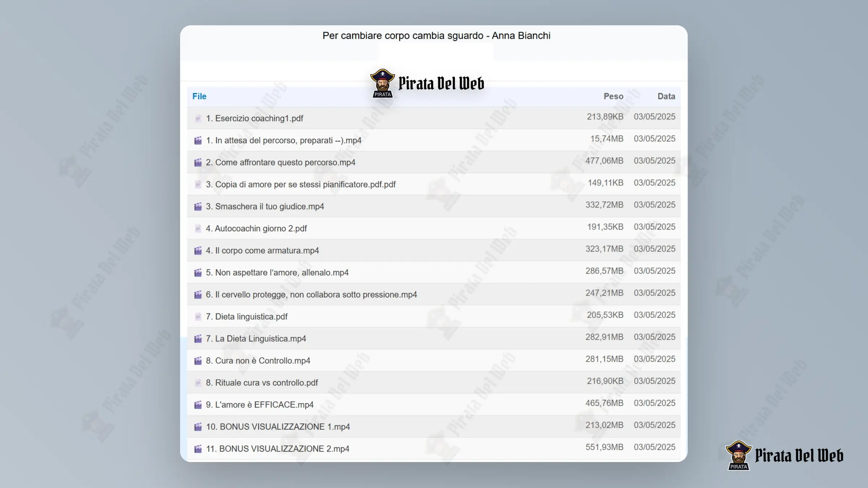Click the size value 323,17MB

click(604, 249)
